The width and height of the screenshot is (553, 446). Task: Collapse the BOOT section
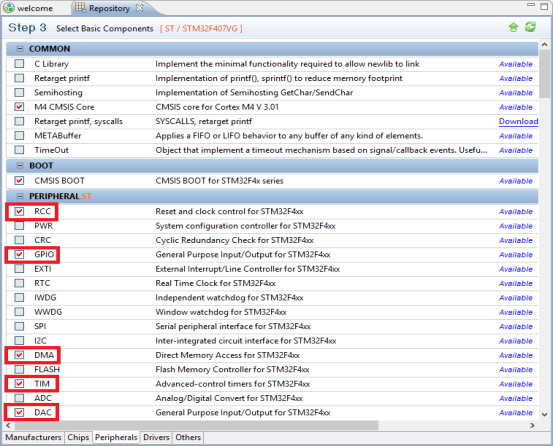(20, 165)
